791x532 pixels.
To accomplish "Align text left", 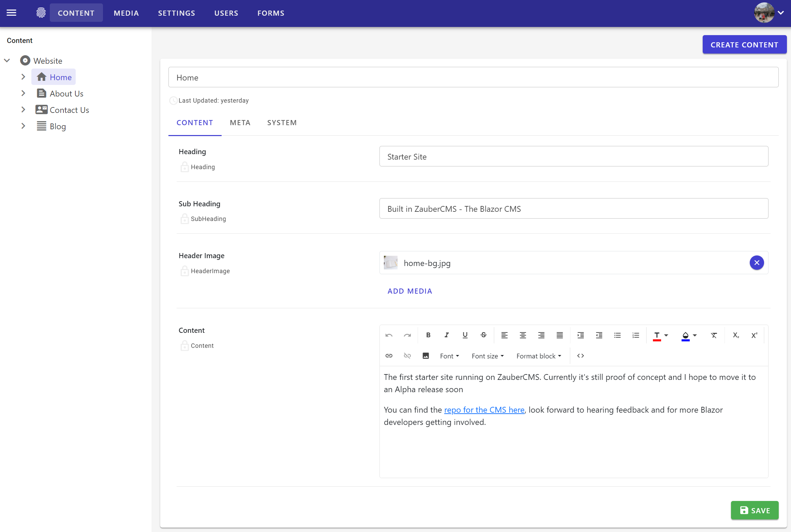I will 505,335.
